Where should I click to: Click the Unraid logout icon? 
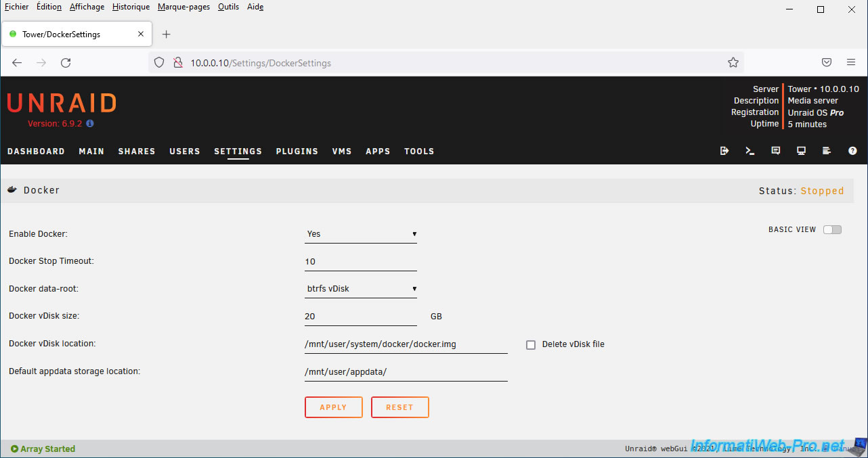[x=724, y=151]
